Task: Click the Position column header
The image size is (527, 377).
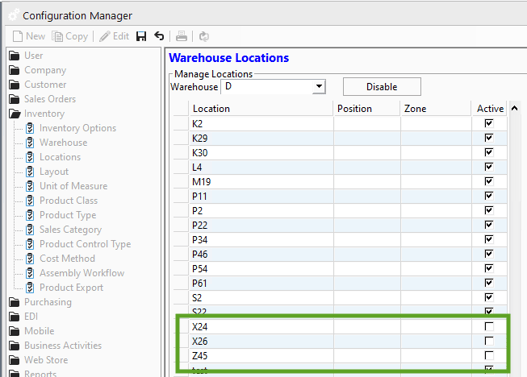Action: tap(367, 109)
